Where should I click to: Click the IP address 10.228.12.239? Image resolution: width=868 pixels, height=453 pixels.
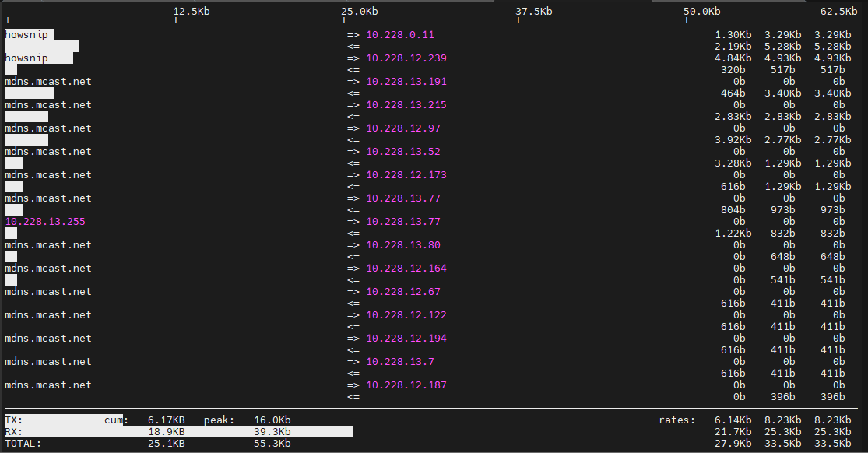pyautogui.click(x=406, y=58)
